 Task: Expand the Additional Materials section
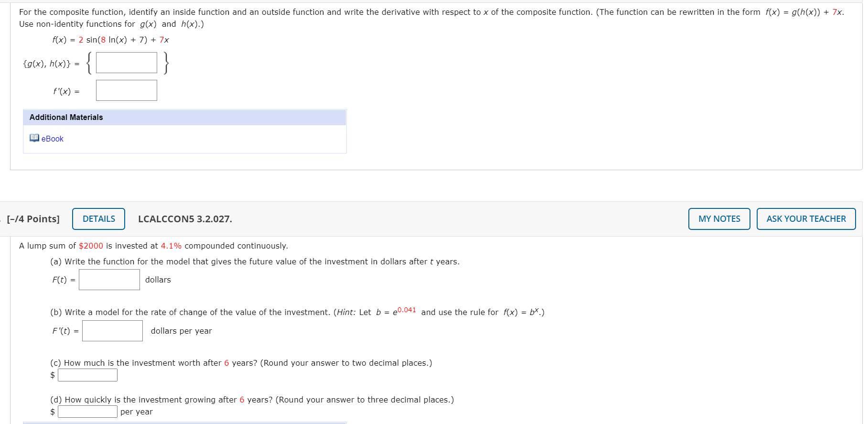click(65, 117)
